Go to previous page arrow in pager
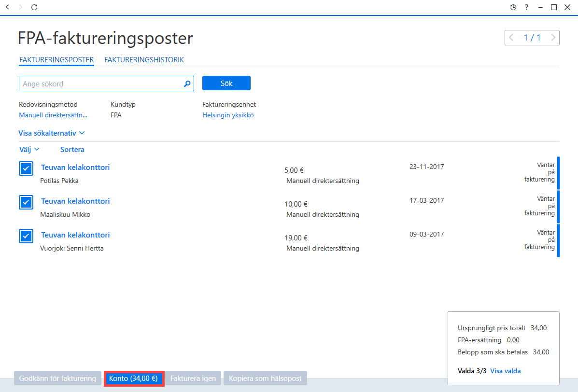The width and height of the screenshot is (578, 392). [511, 38]
